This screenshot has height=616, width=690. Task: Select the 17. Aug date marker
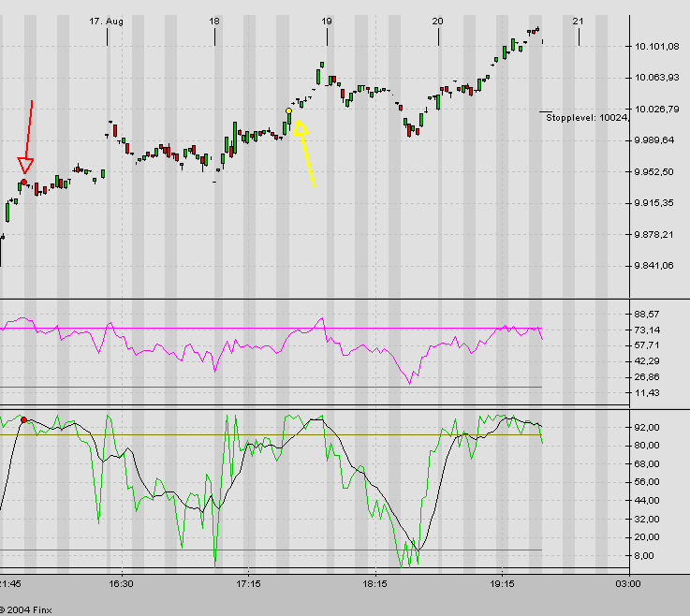pos(106,21)
